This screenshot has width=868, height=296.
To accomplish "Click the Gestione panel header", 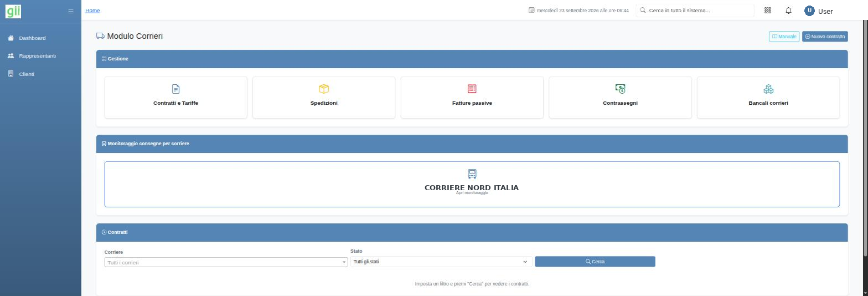I will click(472, 59).
